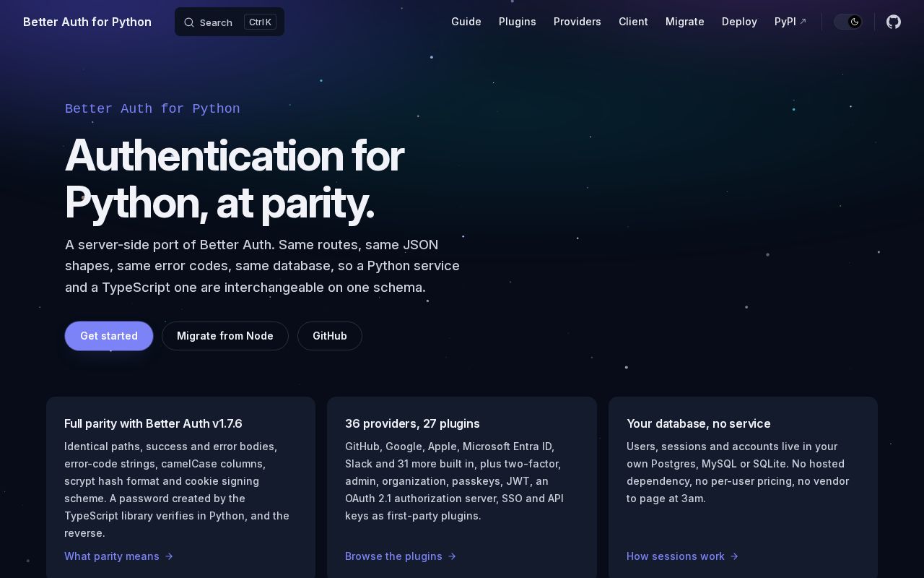Toggle the dark mode theme switch
The width and height of the screenshot is (924, 578).
848,22
